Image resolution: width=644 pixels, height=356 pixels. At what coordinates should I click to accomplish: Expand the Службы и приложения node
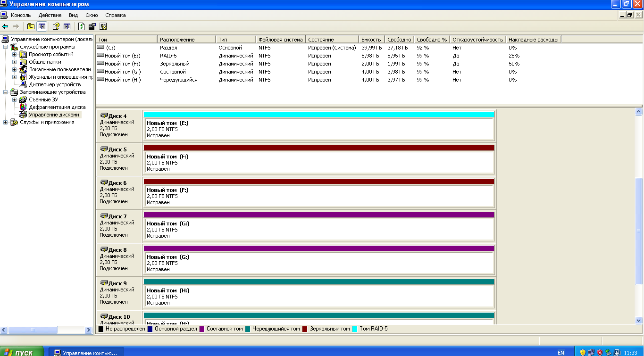6,122
